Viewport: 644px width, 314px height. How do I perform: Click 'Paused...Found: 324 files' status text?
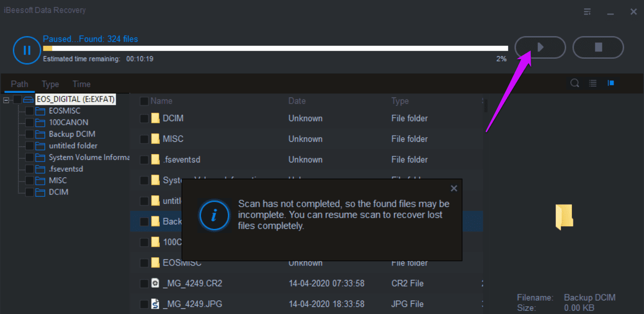coord(90,39)
